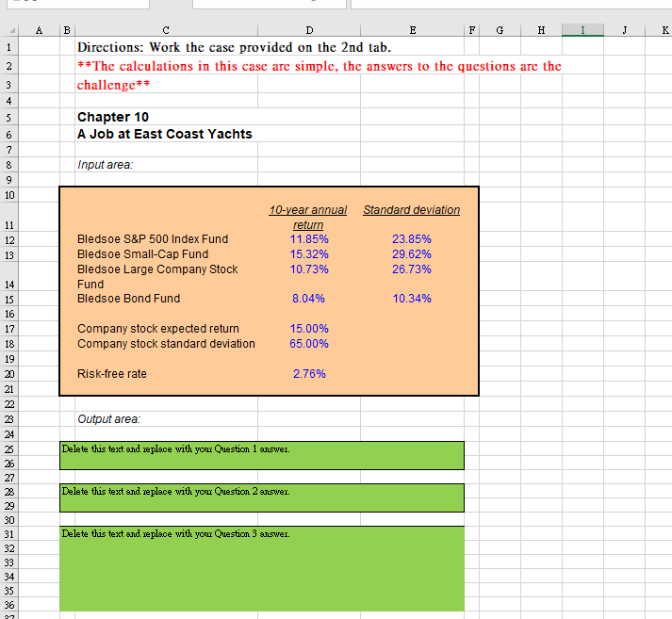Select the 11.85% return value
Screen dimensions: 672x619
[309, 239]
